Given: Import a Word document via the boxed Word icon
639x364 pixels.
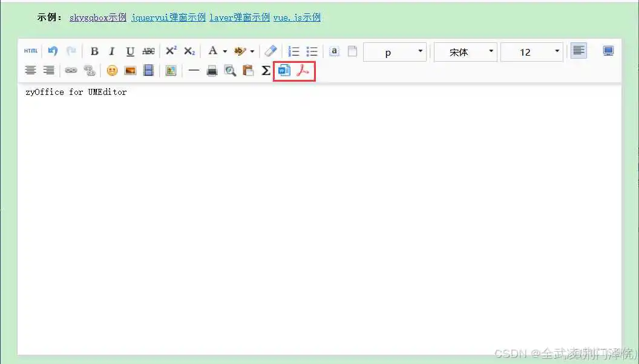Looking at the screenshot, I should [x=284, y=71].
